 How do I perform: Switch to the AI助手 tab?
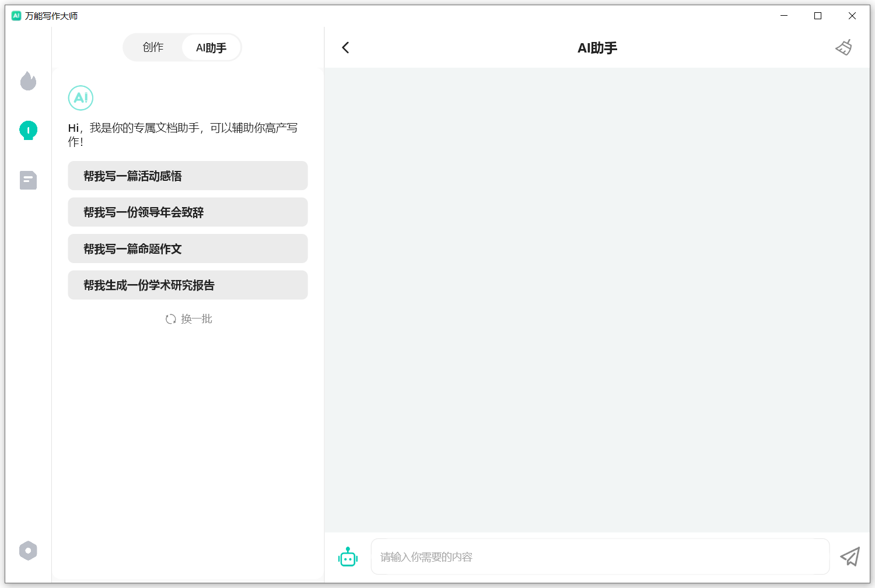coord(211,48)
